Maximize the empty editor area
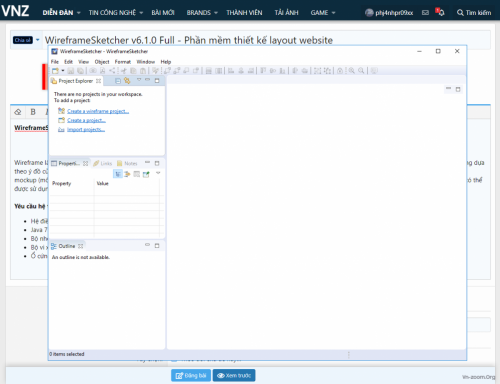The height and width of the screenshot is (384, 500). coord(458,89)
